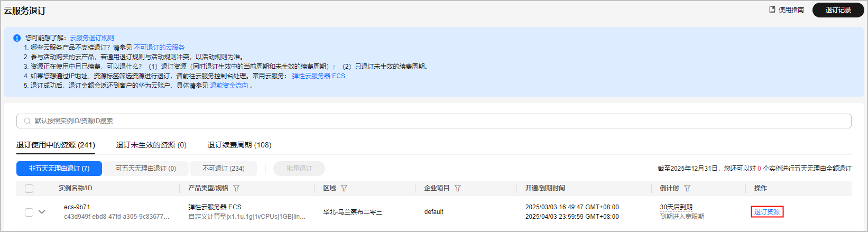This screenshot has width=868, height=232.
Task: Expand the ecs-9b71 row details
Action: click(x=42, y=212)
